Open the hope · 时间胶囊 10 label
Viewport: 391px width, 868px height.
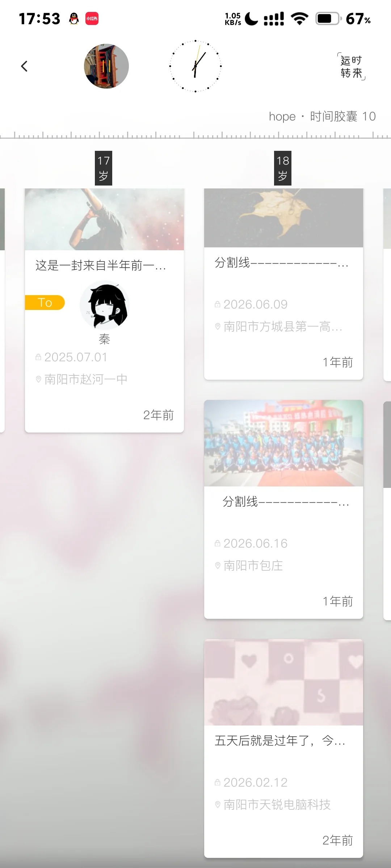(322, 116)
